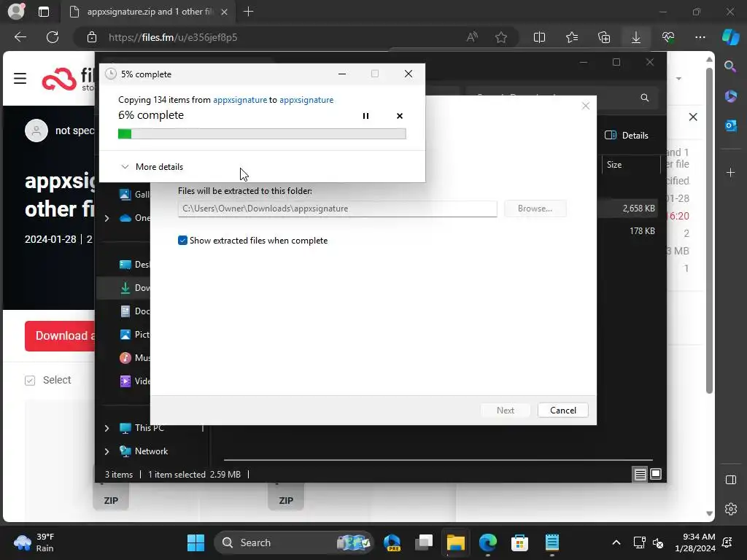Close the extract wizard dialog
747x560 pixels.
(x=586, y=106)
